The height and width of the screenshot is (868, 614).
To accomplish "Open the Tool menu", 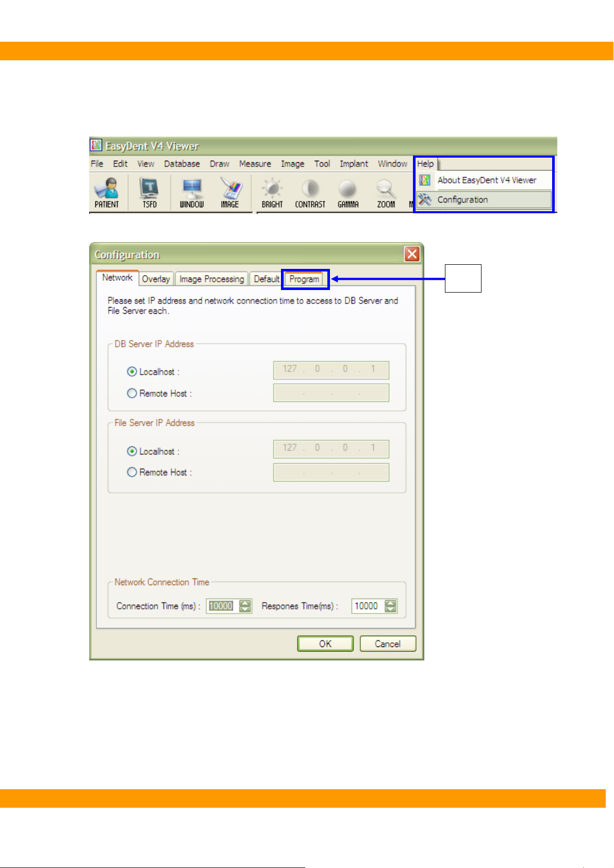I will 322,164.
